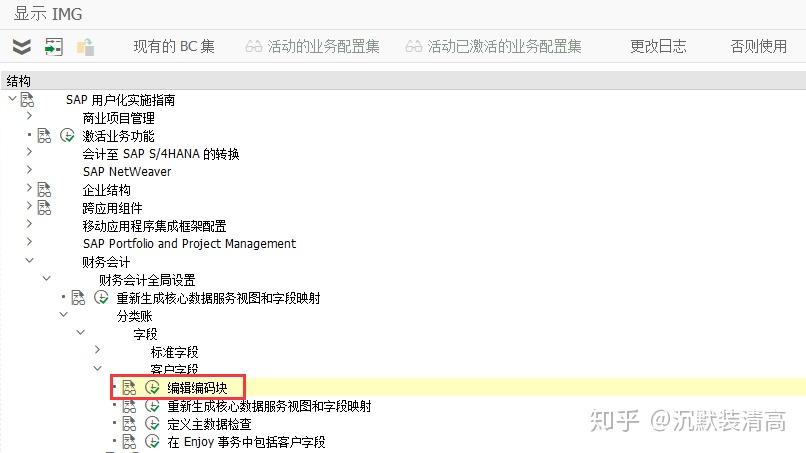Screen dimensions: 806x453
Task: Select the 财务会计 row text
Action: (106, 262)
